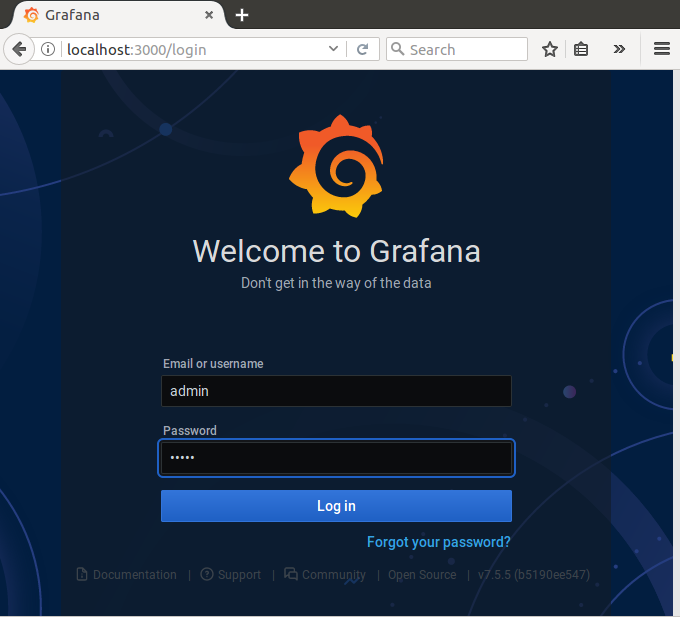Focus the Password field
Viewport: 680px width, 617px height.
point(336,458)
